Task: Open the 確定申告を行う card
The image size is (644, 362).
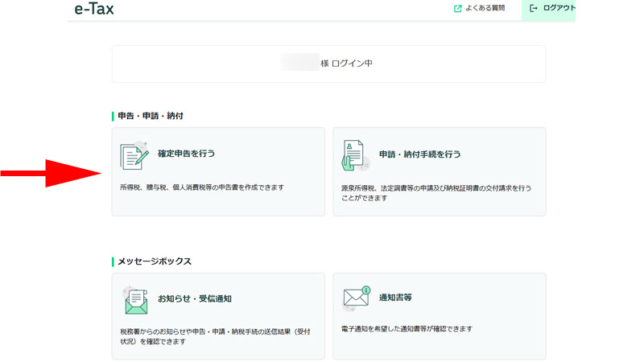Action: pos(218,171)
